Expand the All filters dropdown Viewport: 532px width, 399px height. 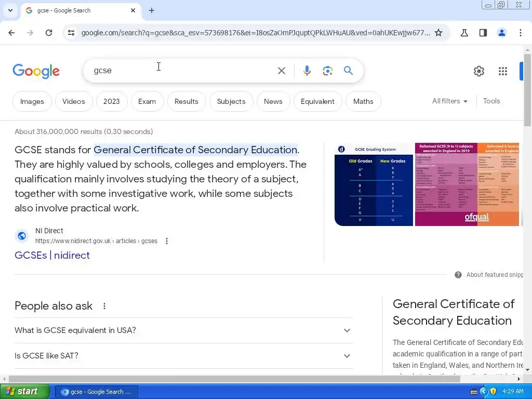click(449, 101)
